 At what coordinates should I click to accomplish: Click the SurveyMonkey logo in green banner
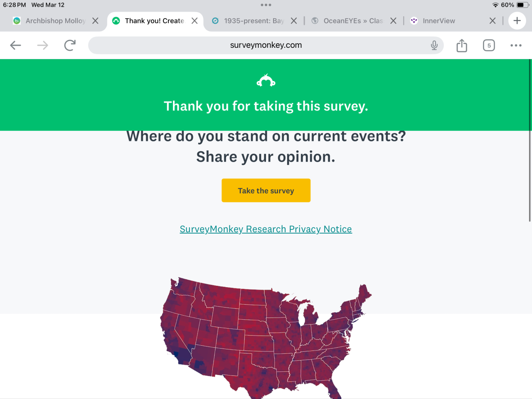click(266, 80)
